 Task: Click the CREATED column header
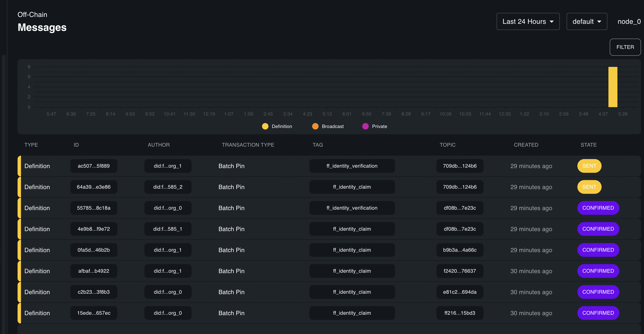tap(526, 145)
